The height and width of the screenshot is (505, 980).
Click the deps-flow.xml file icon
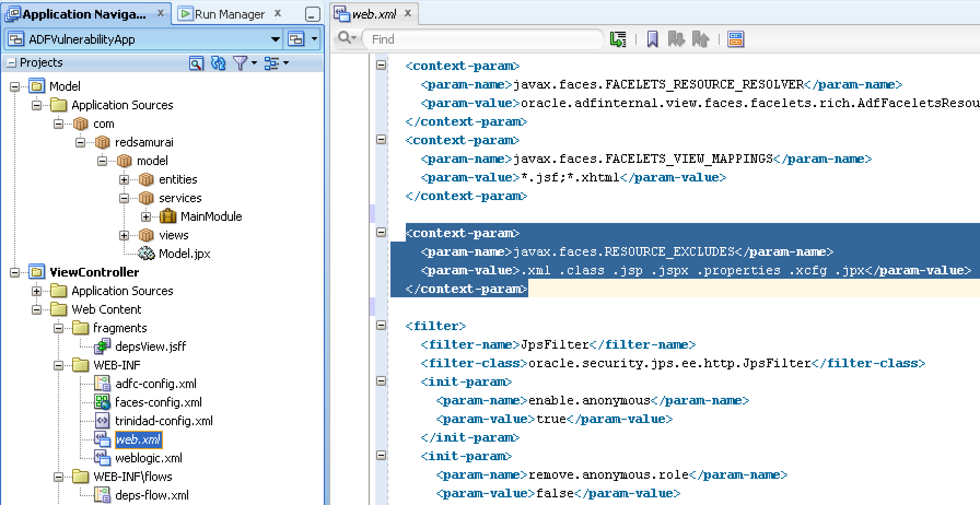[102, 495]
